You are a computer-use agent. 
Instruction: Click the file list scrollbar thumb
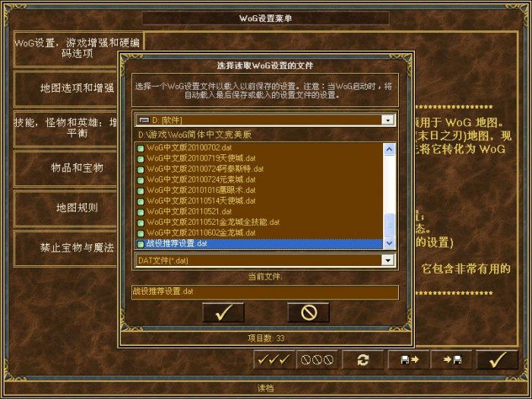pos(389,225)
